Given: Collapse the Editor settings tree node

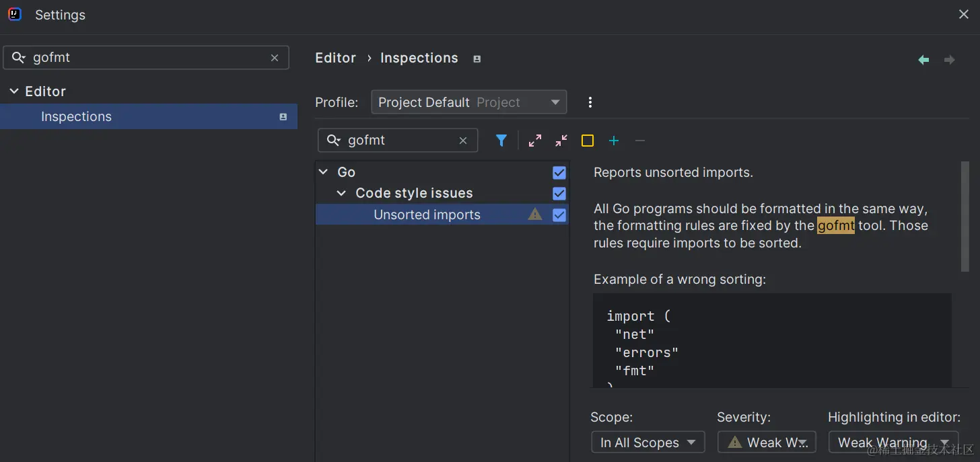Looking at the screenshot, I should 14,91.
